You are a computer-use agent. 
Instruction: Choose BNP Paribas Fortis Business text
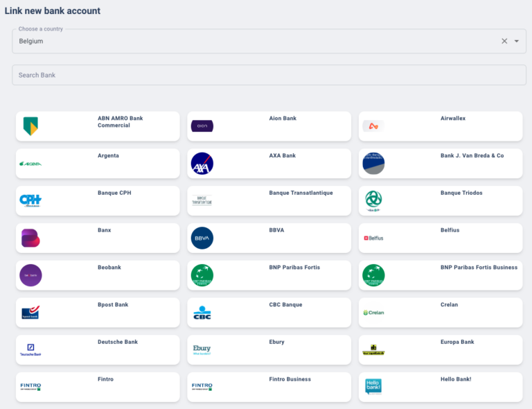pos(479,268)
